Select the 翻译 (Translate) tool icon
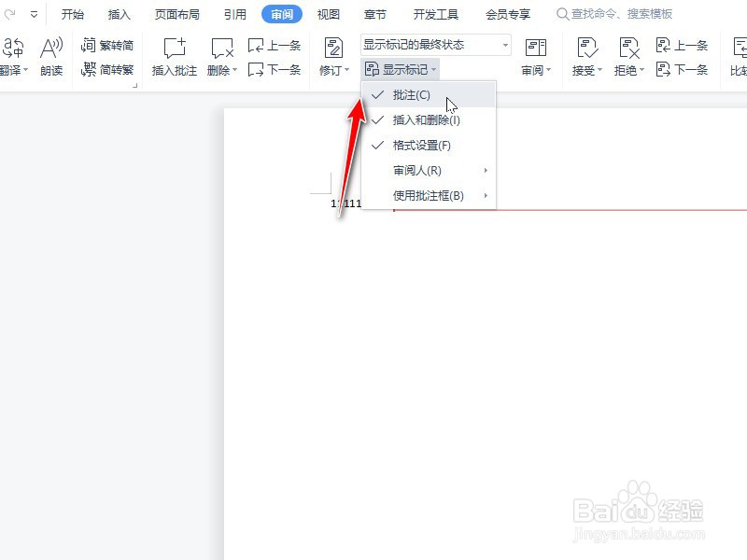 pyautogui.click(x=13, y=47)
